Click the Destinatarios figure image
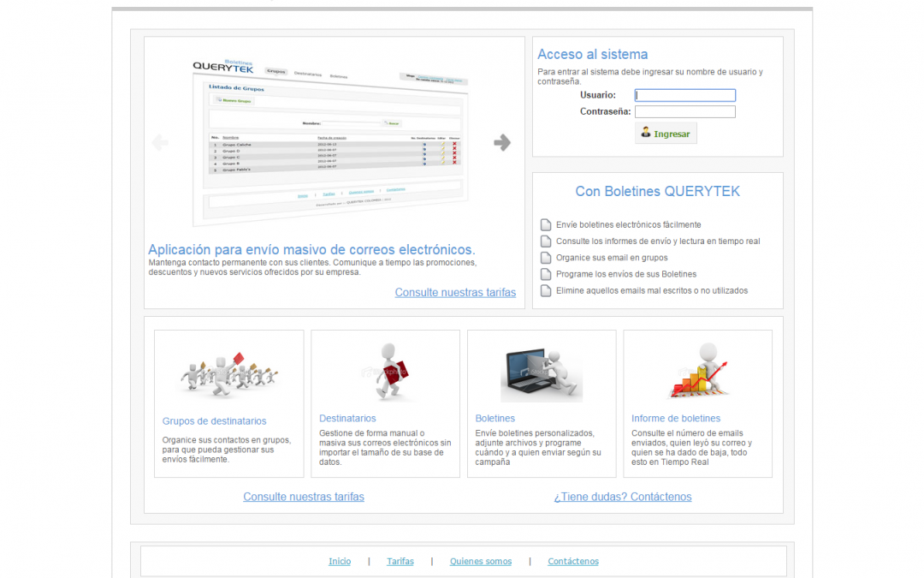Viewport: 924px width, 578px height. 385,372
